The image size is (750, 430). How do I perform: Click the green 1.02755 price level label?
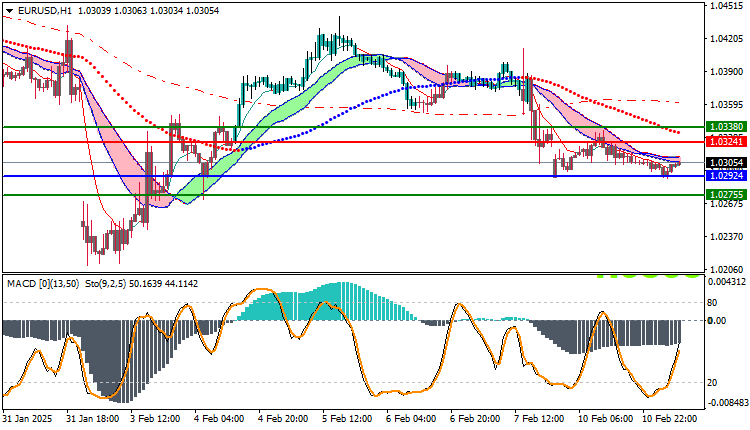click(726, 195)
